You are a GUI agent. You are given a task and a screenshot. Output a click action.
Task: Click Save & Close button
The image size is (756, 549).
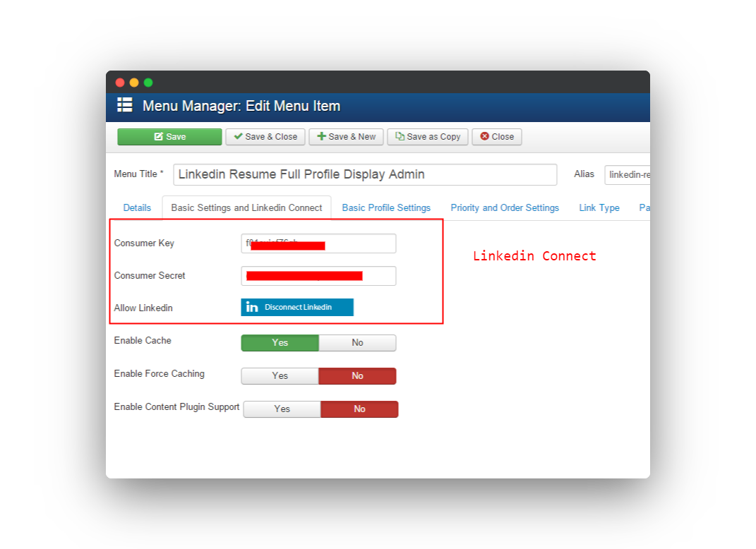pyautogui.click(x=265, y=137)
